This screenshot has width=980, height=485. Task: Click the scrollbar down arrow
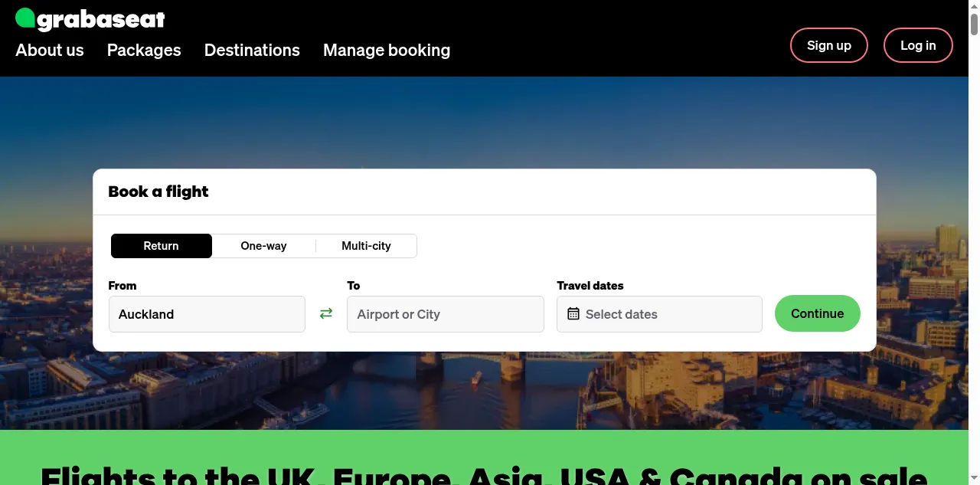point(974,479)
